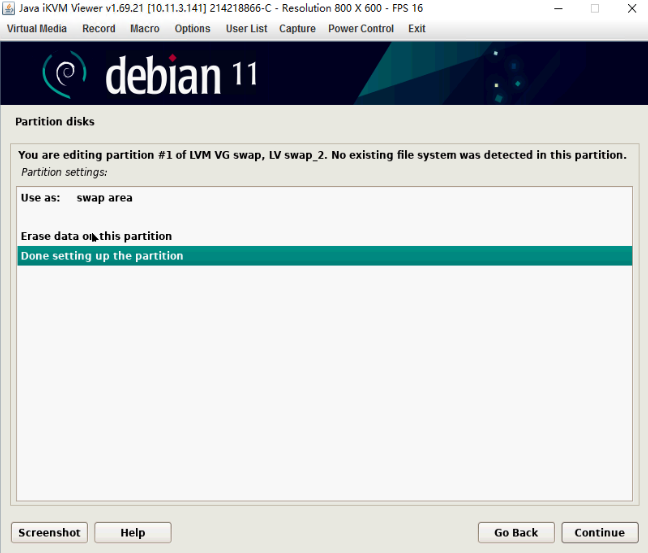Open the User List menu
Image resolution: width=648 pixels, height=553 pixels.
click(246, 29)
